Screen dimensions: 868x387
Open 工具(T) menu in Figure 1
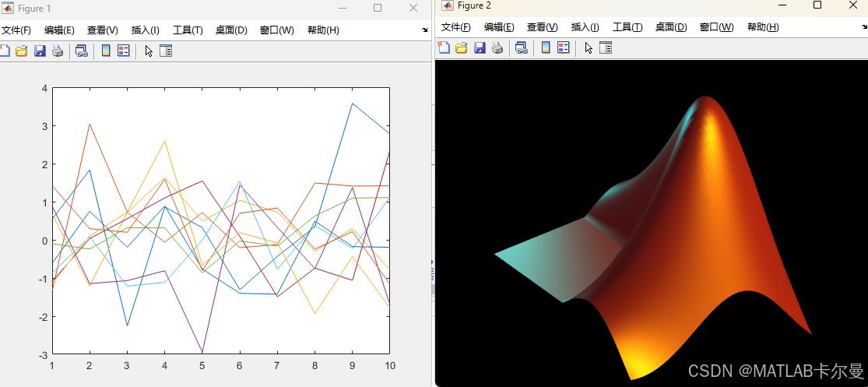pyautogui.click(x=188, y=30)
